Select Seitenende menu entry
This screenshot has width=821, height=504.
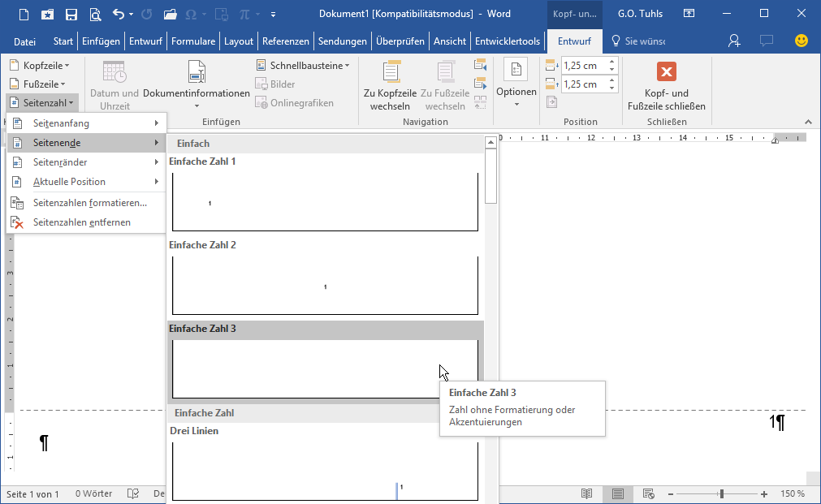point(86,143)
